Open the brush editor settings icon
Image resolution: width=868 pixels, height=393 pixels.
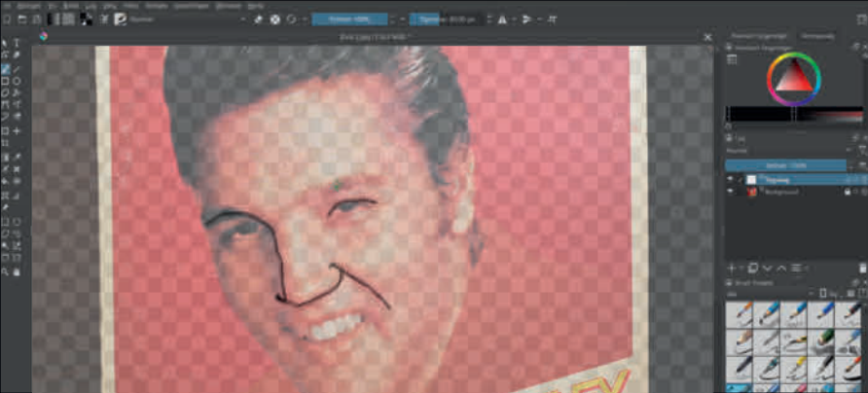point(103,19)
